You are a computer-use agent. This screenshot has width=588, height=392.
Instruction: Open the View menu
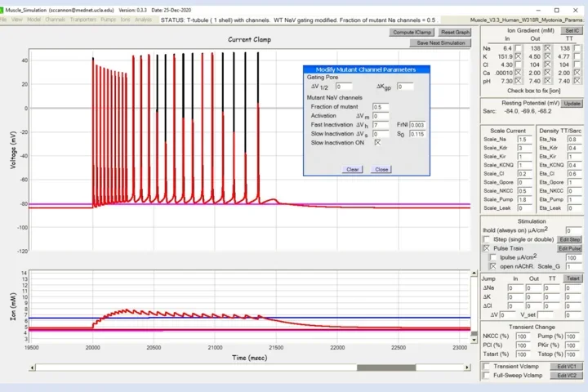coord(17,20)
